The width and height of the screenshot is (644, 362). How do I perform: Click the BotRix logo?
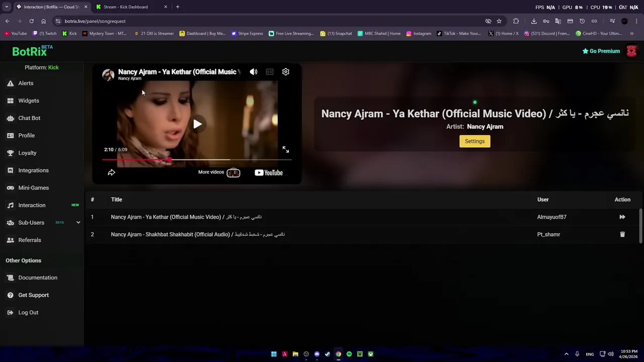(x=32, y=51)
